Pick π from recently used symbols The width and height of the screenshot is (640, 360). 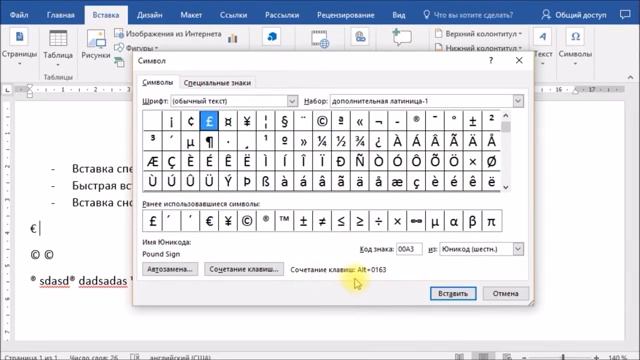491,221
